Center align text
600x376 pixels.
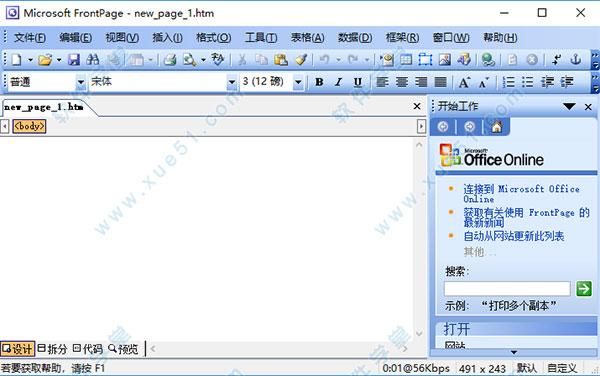[x=401, y=82]
